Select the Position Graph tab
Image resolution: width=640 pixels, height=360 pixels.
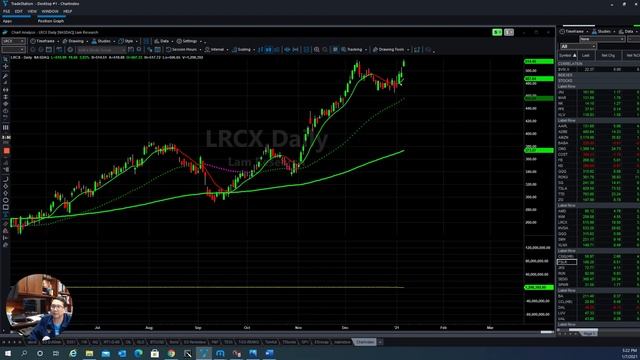click(x=51, y=21)
